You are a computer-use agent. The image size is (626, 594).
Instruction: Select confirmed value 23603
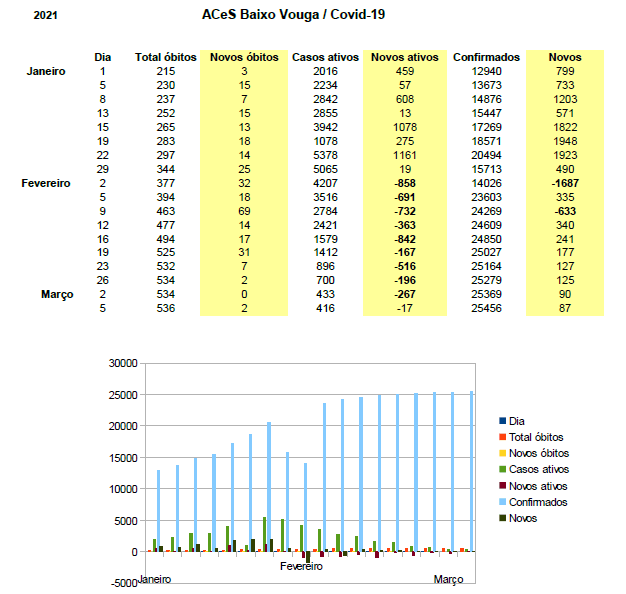[x=486, y=197]
